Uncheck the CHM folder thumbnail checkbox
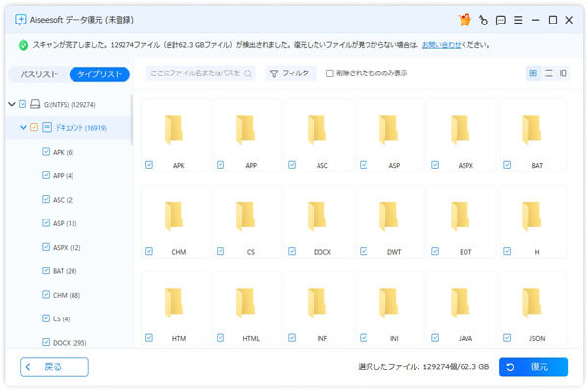Screen dimensions: 588x390 coord(149,251)
